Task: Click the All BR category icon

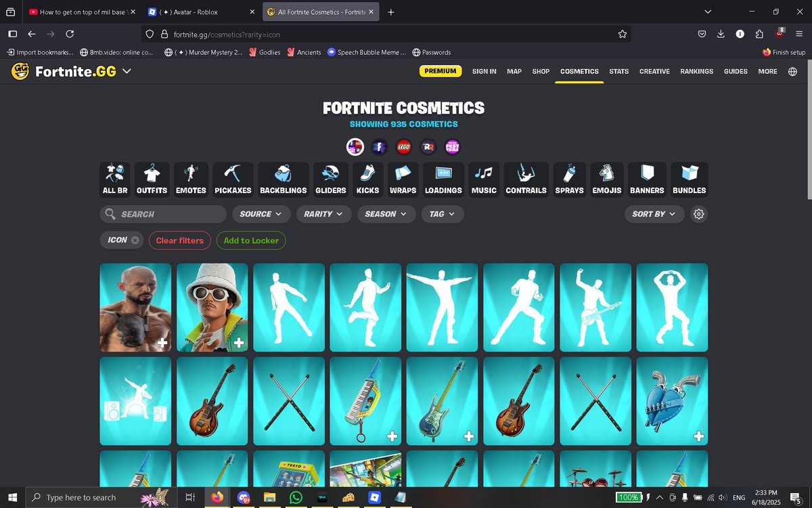Action: click(115, 179)
